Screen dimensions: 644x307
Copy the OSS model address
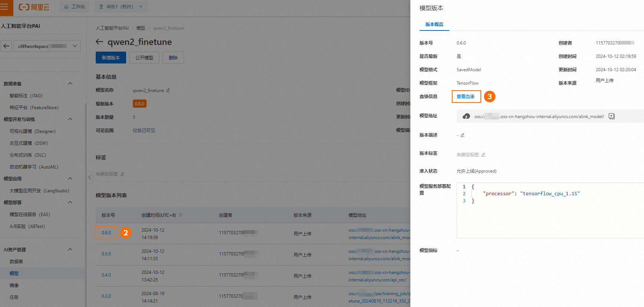click(612, 116)
